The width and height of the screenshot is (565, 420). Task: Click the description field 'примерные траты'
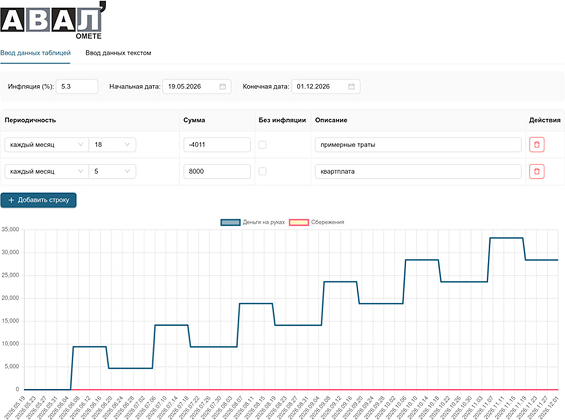(x=418, y=145)
